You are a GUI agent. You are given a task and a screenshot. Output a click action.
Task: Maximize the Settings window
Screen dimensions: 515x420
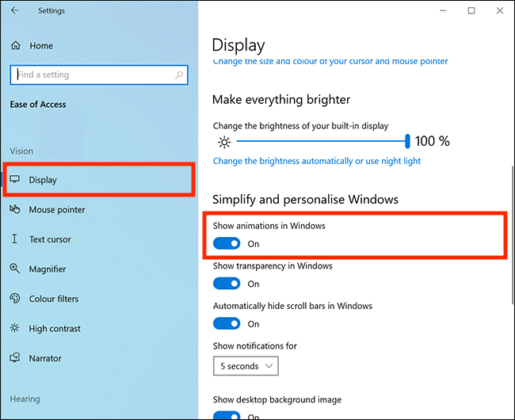tap(471, 10)
